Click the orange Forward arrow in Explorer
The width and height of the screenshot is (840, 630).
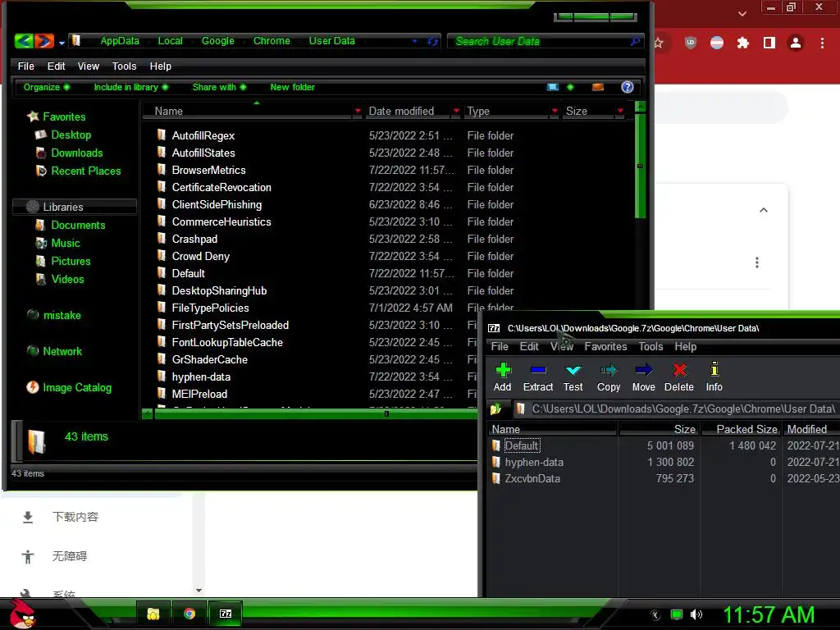tap(44, 41)
